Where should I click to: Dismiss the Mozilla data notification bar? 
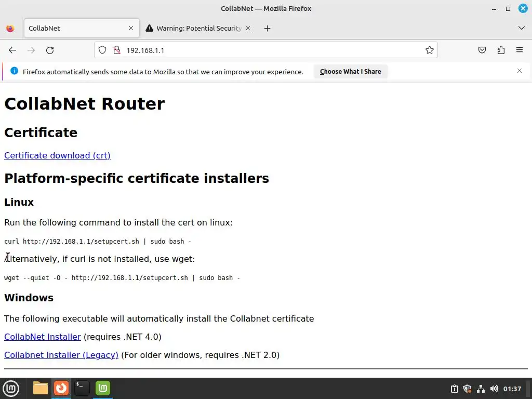click(x=520, y=71)
